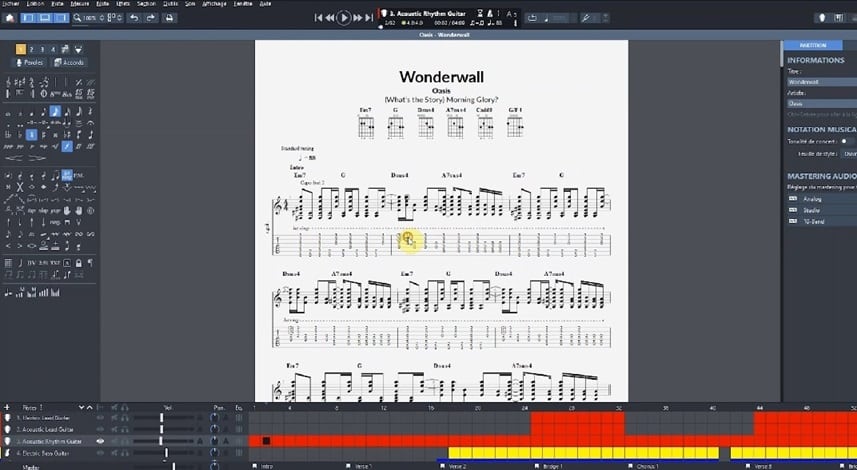The image size is (857, 470).
Task: Open the tuner fork icon
Action: coord(585,18)
